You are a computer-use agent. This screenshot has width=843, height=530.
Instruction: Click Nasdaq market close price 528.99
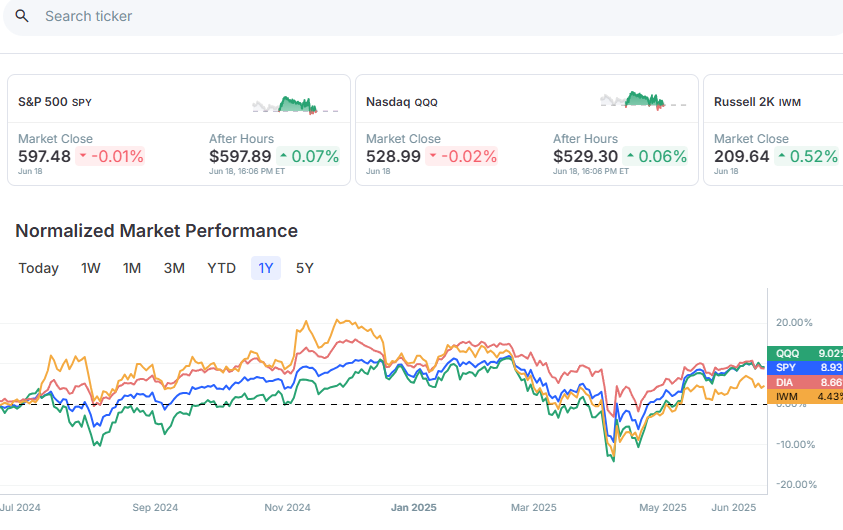point(393,156)
